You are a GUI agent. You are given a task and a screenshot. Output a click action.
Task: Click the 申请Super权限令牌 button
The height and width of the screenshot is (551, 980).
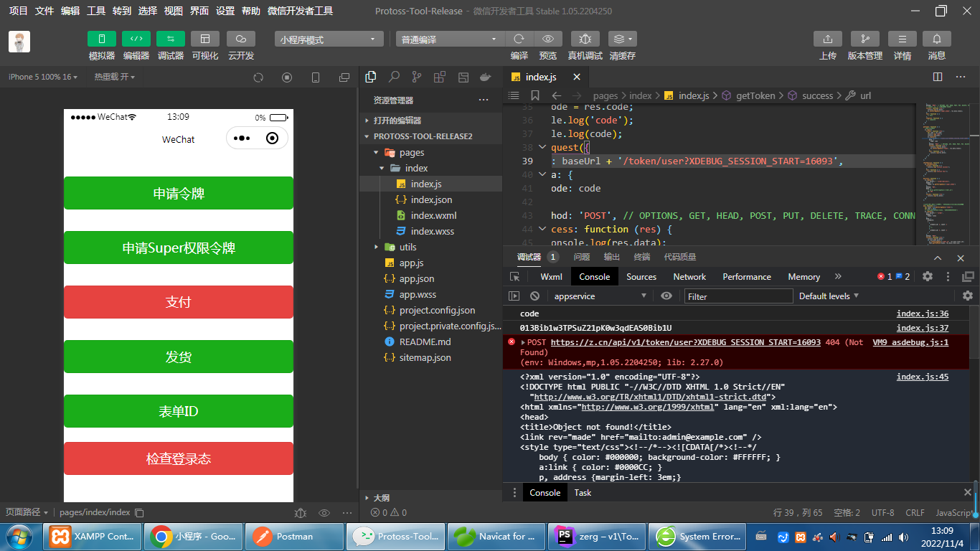179,248
